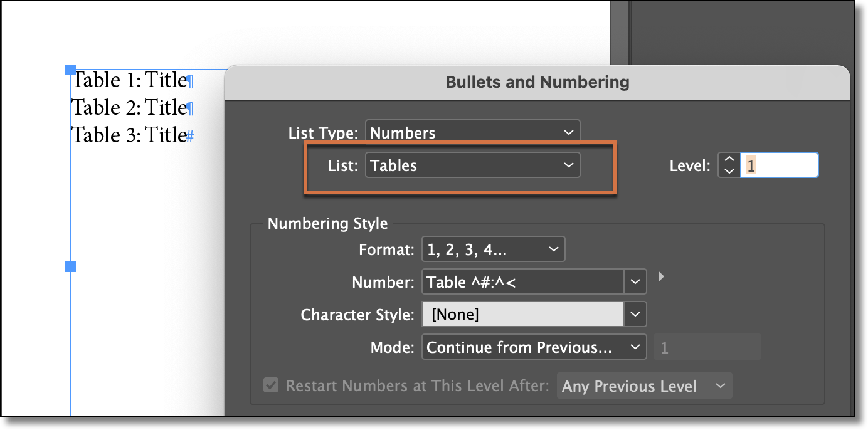Image resolution: width=868 pixels, height=430 pixels.
Task: Enable Restart Numbers at This Level After
Action: coord(271,385)
